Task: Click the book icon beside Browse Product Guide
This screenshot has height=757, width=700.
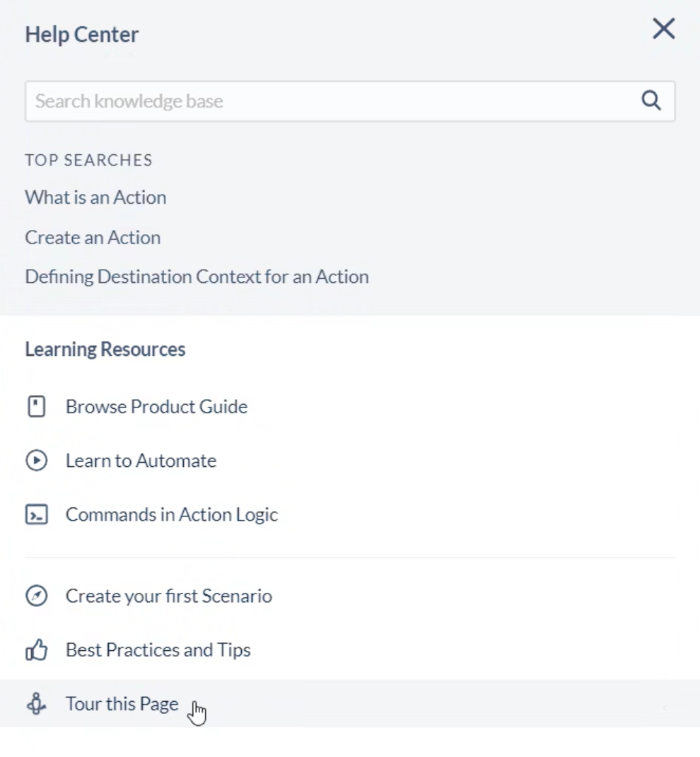Action: click(36, 407)
